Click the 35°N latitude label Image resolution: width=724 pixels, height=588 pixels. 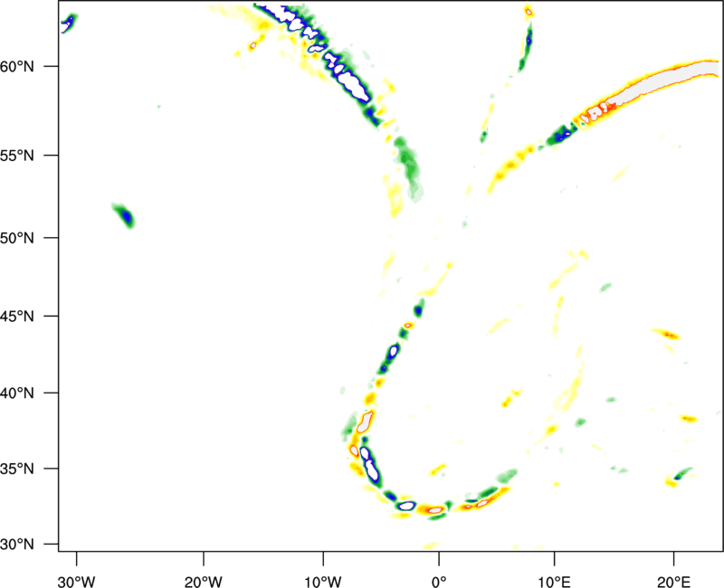point(17,469)
